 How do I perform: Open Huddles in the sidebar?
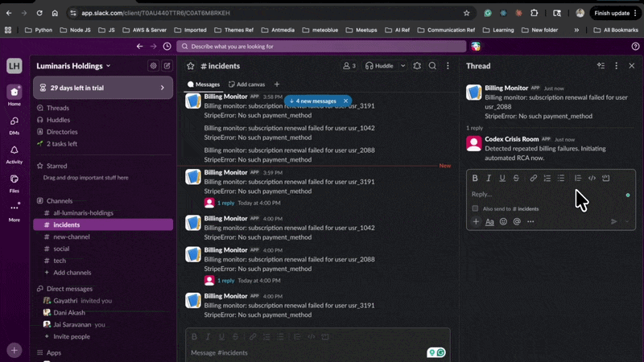(x=58, y=120)
